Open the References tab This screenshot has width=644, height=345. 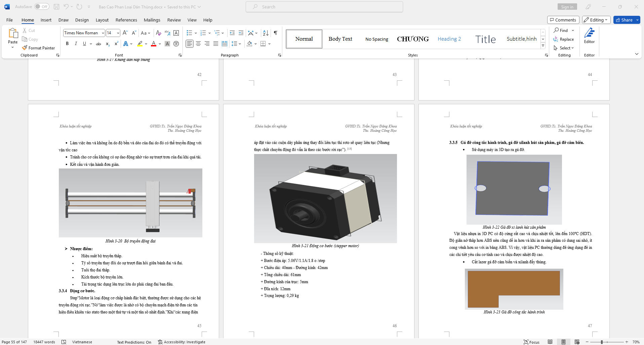[126, 20]
